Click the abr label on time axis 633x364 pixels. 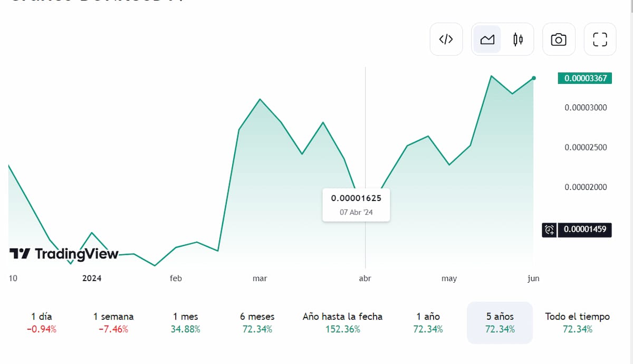[365, 278]
